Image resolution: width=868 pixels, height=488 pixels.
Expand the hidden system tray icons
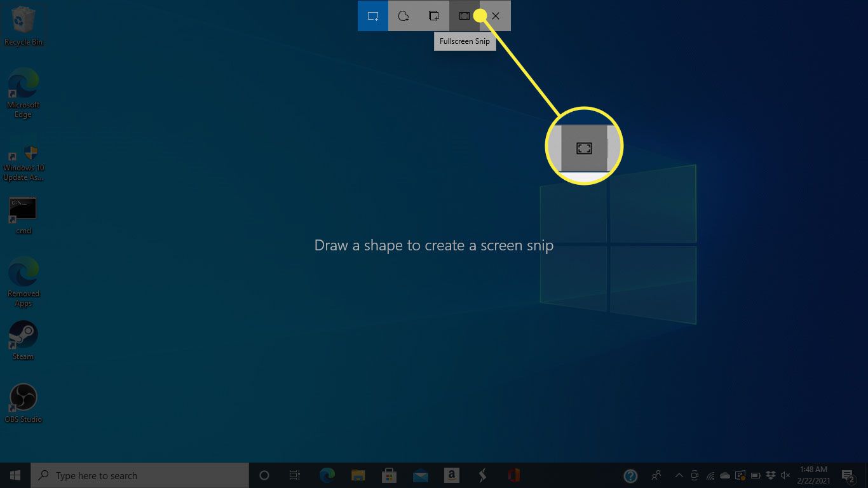click(679, 475)
